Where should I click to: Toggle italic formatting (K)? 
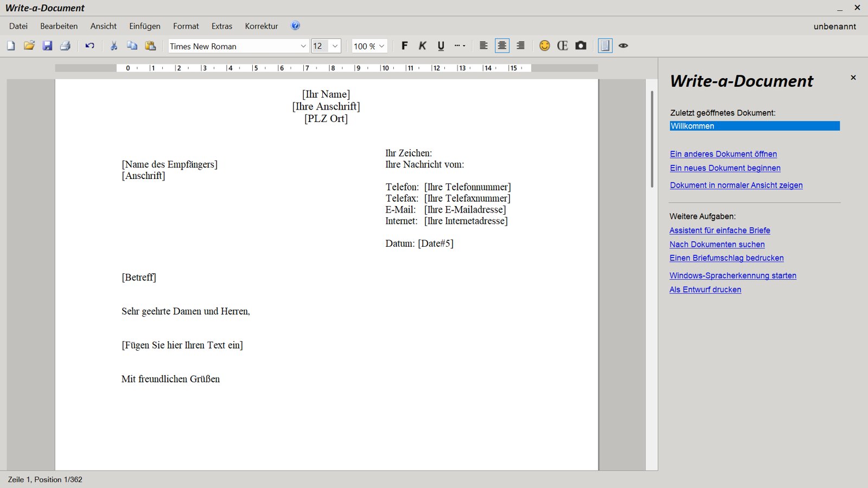click(x=423, y=46)
